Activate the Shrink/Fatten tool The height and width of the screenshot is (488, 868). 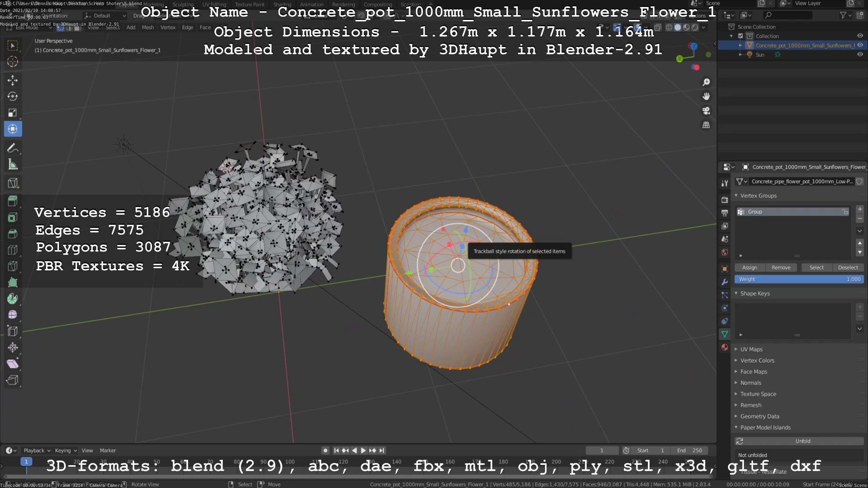click(13, 347)
